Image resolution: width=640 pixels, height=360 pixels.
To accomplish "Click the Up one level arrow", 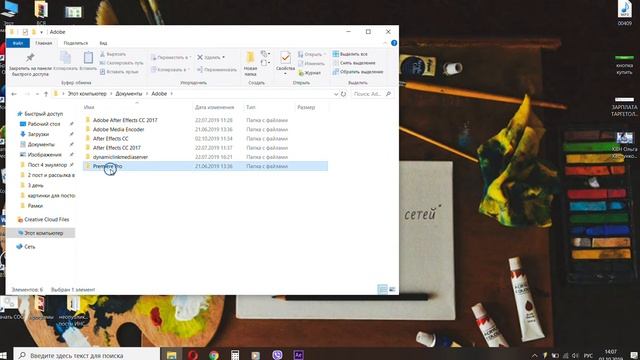I will tap(46, 94).
